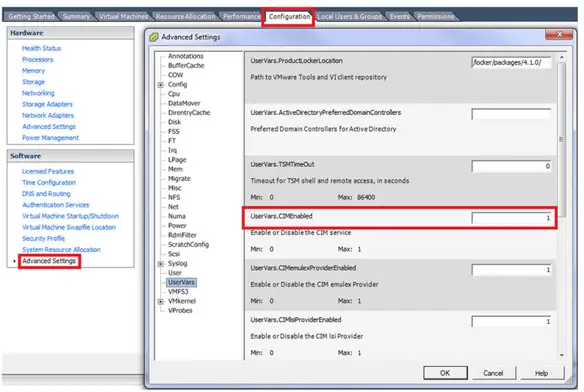Screen dimensions: 584x392
Task: Select DataMover in the settings tree
Action: [184, 103]
